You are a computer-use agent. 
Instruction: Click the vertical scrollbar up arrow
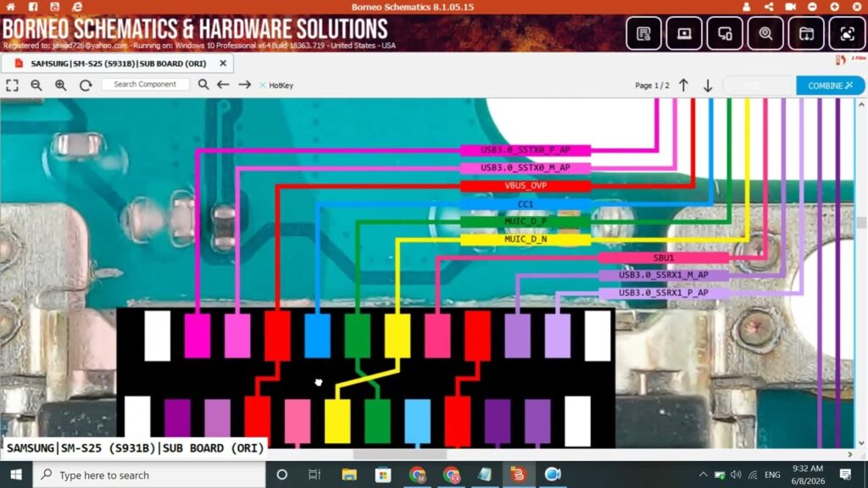pos(861,104)
